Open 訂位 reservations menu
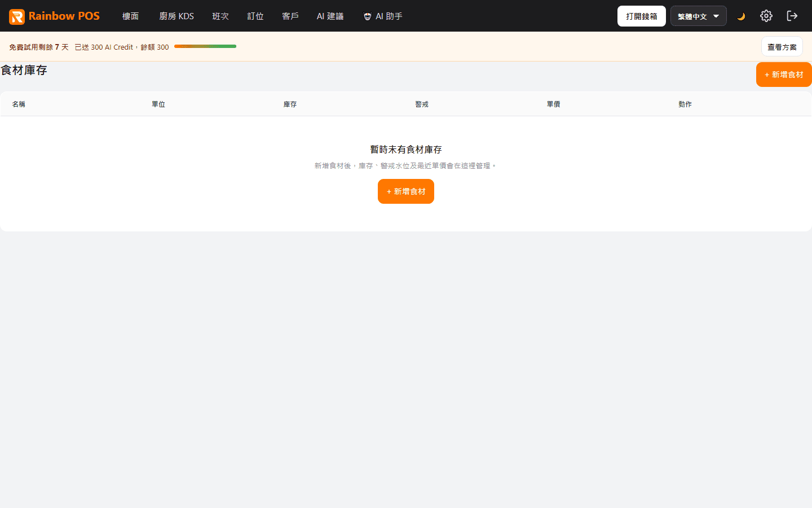The image size is (812, 508). (255, 16)
